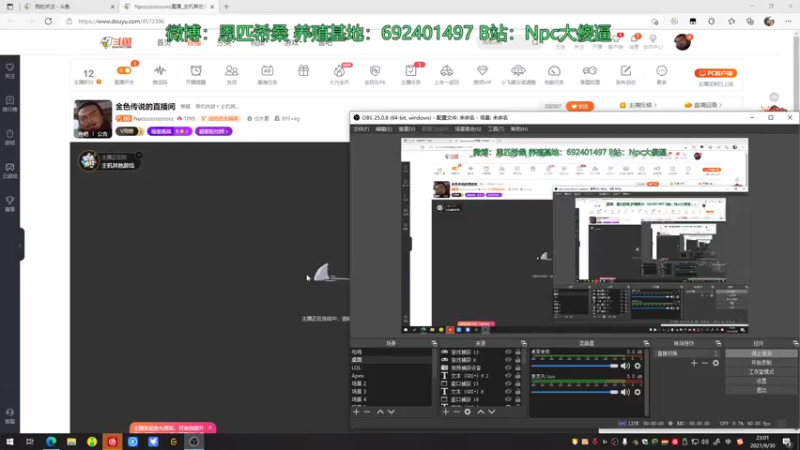Switch to the first Edge browser tab
The image size is (800, 450).
(69, 7)
